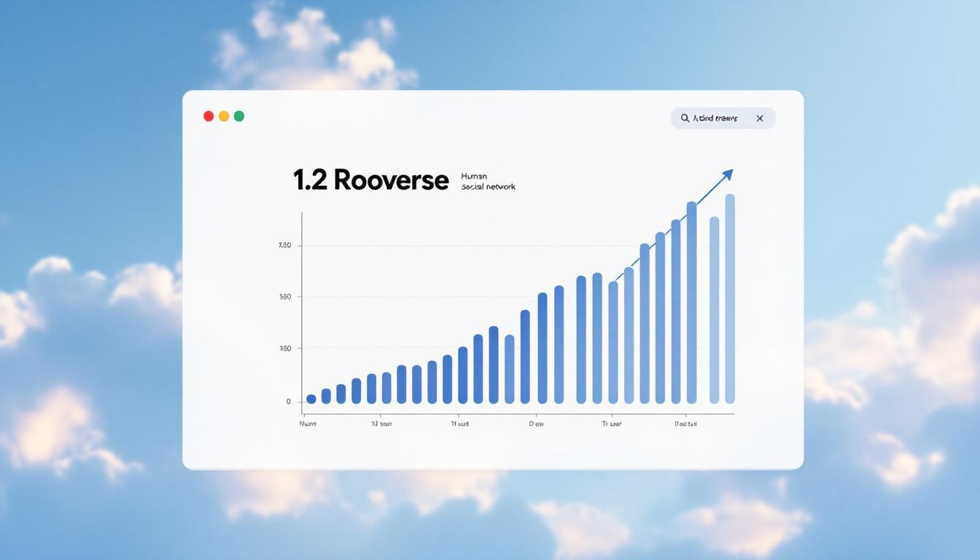
Task: Click the red traffic light window control
Action: pos(209,115)
